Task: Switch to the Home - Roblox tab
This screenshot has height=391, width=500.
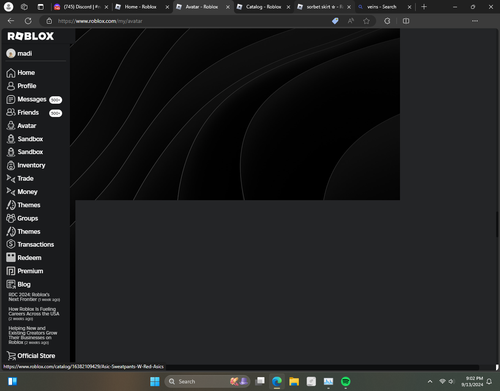Action: [140, 7]
